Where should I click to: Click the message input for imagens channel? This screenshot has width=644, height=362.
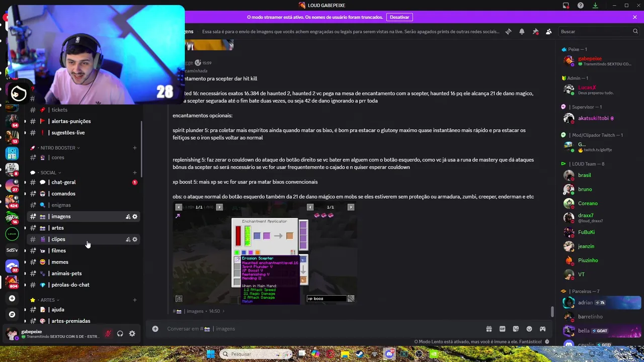322,329
